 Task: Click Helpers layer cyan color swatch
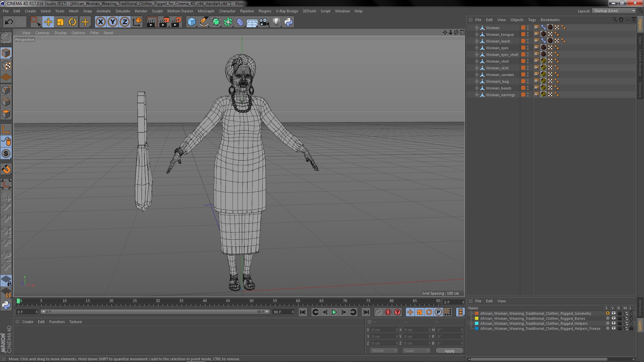pos(477,323)
